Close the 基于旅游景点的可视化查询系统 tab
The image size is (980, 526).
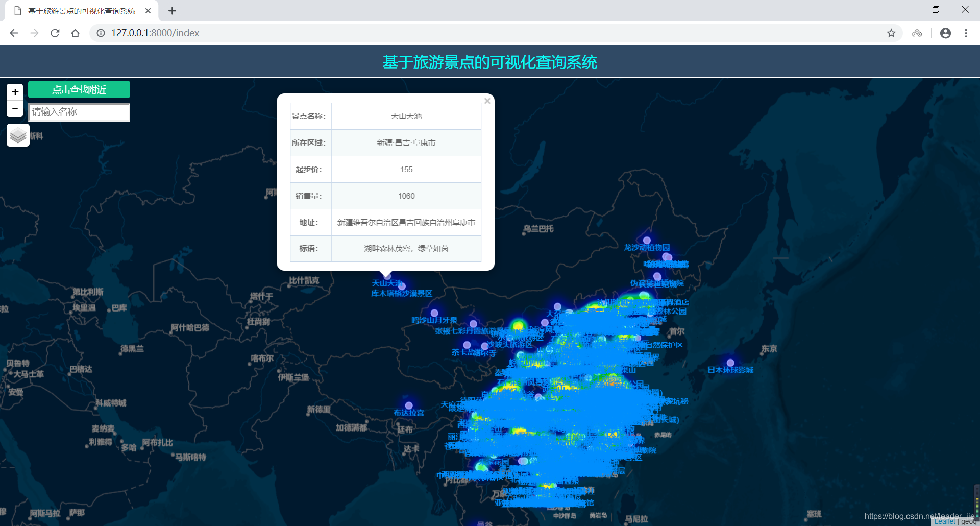[x=148, y=11]
